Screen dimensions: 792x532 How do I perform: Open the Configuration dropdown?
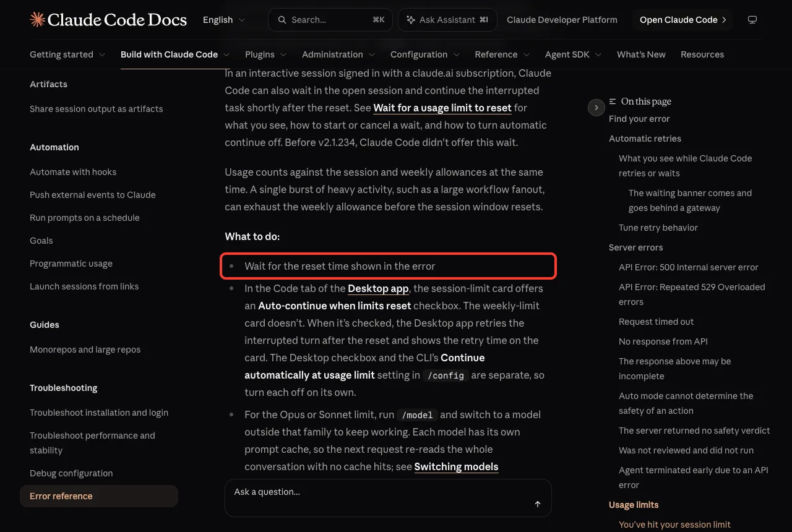[x=425, y=54]
